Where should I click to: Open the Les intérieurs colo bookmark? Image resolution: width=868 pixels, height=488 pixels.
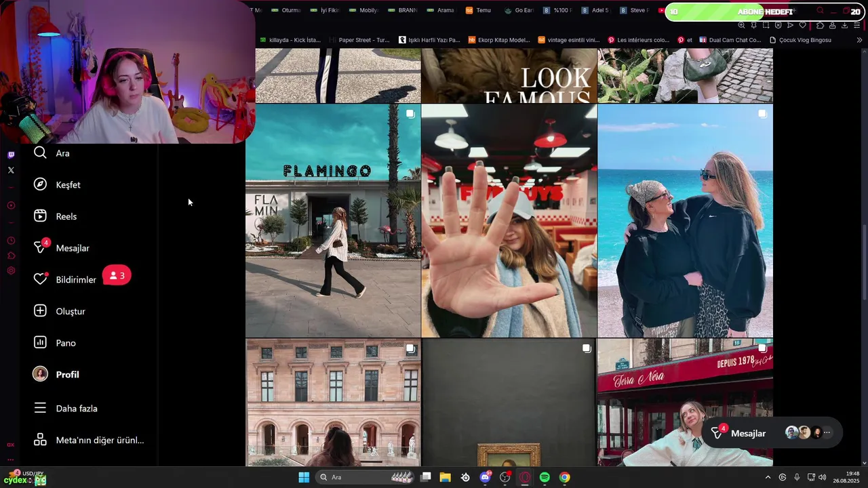pos(639,40)
